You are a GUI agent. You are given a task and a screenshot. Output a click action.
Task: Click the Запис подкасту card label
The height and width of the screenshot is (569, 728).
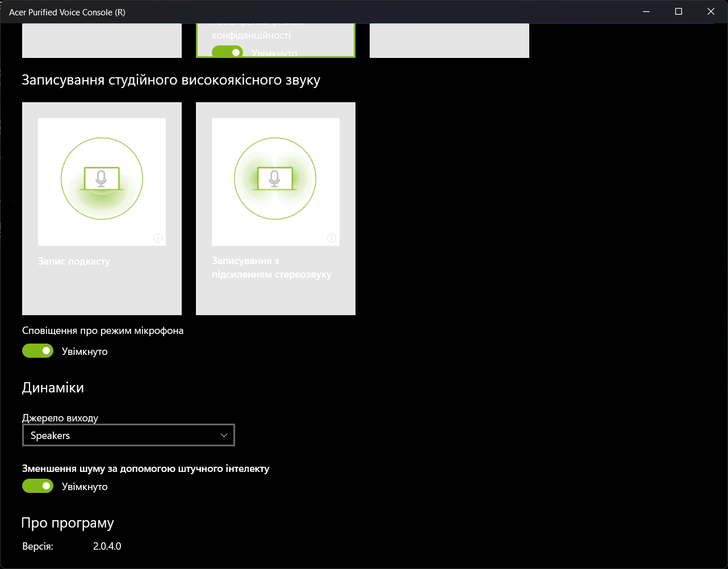pos(74,262)
